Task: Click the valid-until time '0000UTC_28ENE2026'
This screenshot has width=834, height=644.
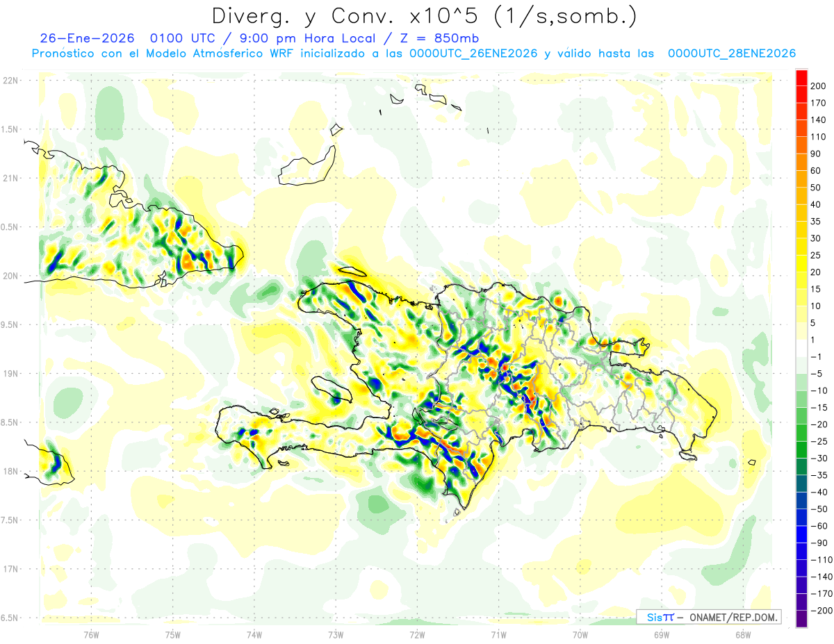Action: tap(731, 53)
